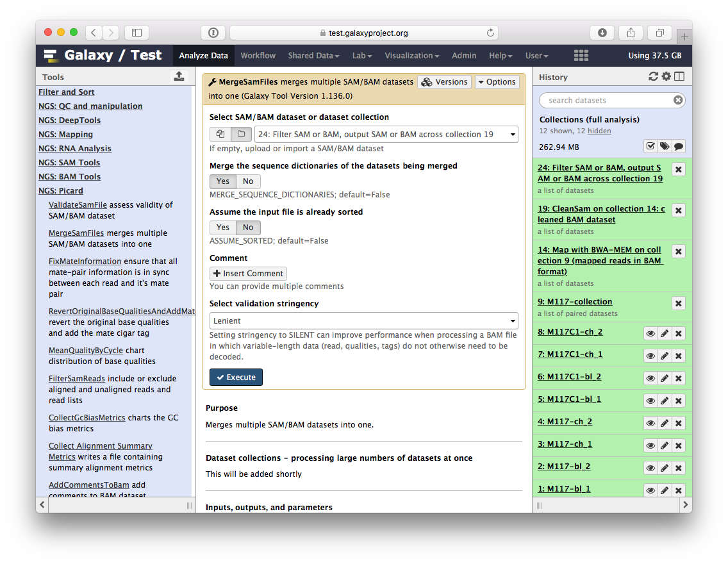Open the CollectGcBiasMetrics tool link
Screen dimensions: 728x564
pyautogui.click(x=87, y=417)
